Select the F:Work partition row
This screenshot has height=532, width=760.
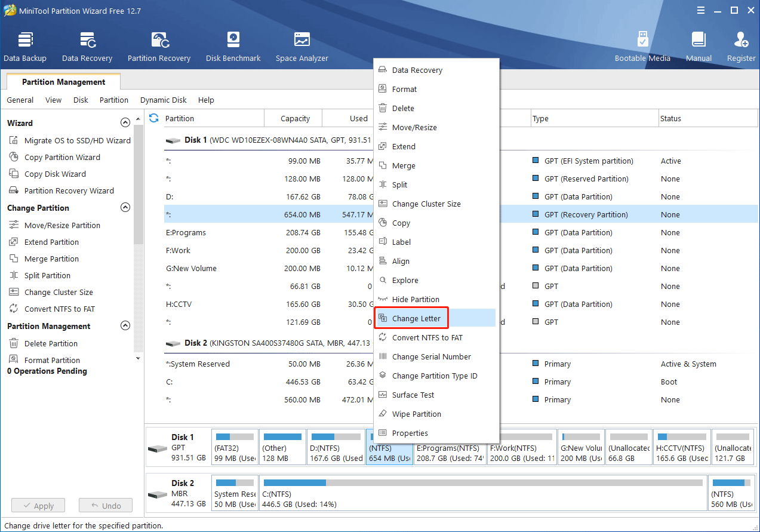pos(460,250)
